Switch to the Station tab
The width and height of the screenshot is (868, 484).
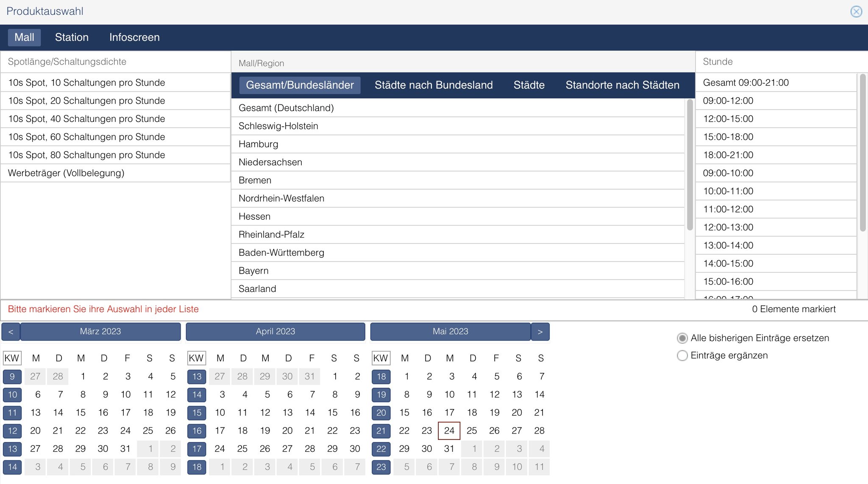click(72, 37)
